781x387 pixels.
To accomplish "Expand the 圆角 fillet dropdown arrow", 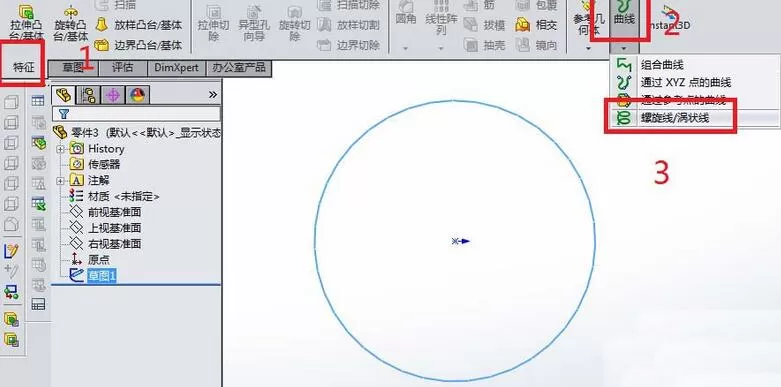I will pyautogui.click(x=405, y=48).
